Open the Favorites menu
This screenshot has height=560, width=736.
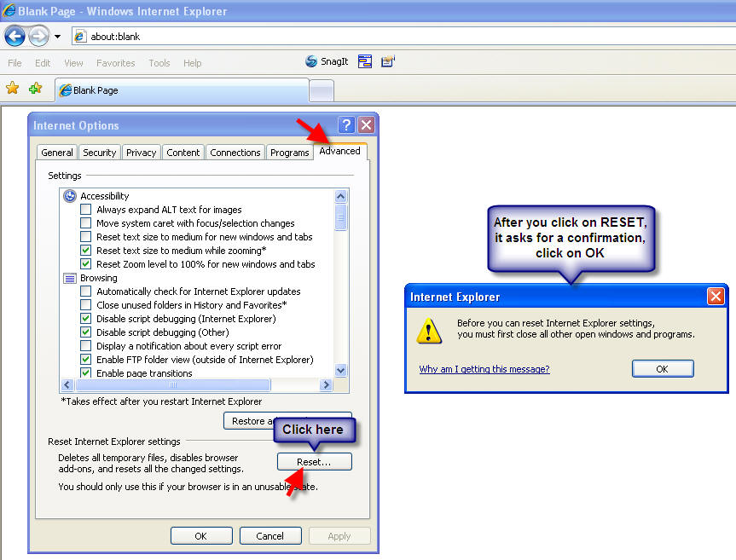point(115,63)
